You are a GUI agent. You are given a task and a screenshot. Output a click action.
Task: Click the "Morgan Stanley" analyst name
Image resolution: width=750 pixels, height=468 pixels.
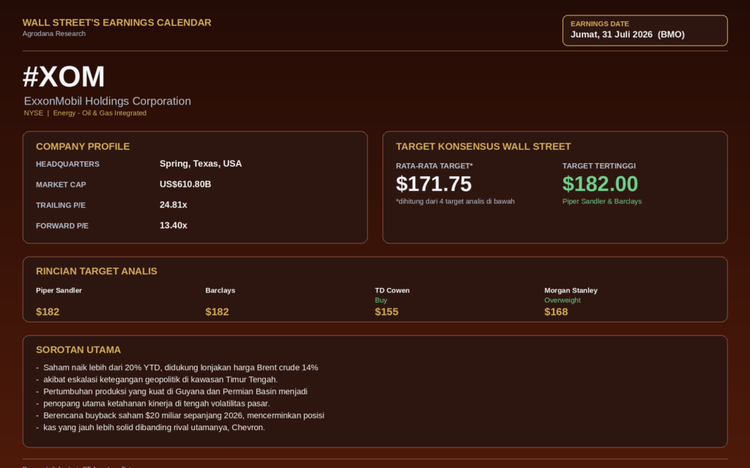571,290
